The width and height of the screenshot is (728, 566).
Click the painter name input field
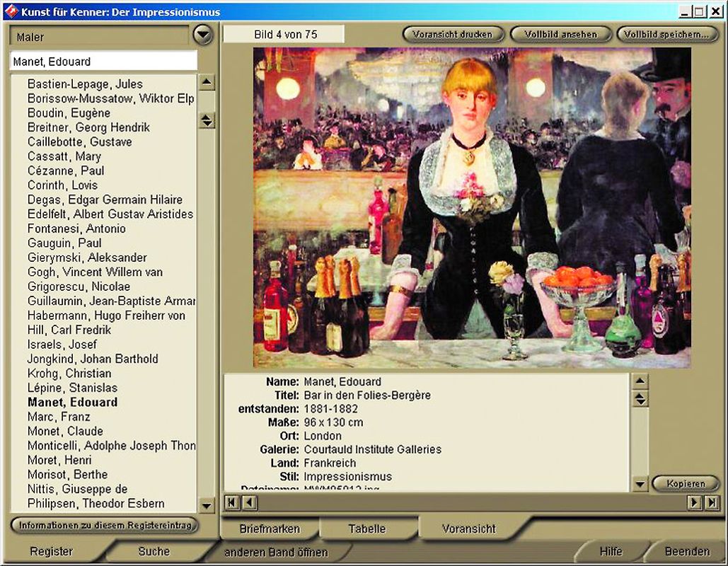103,62
